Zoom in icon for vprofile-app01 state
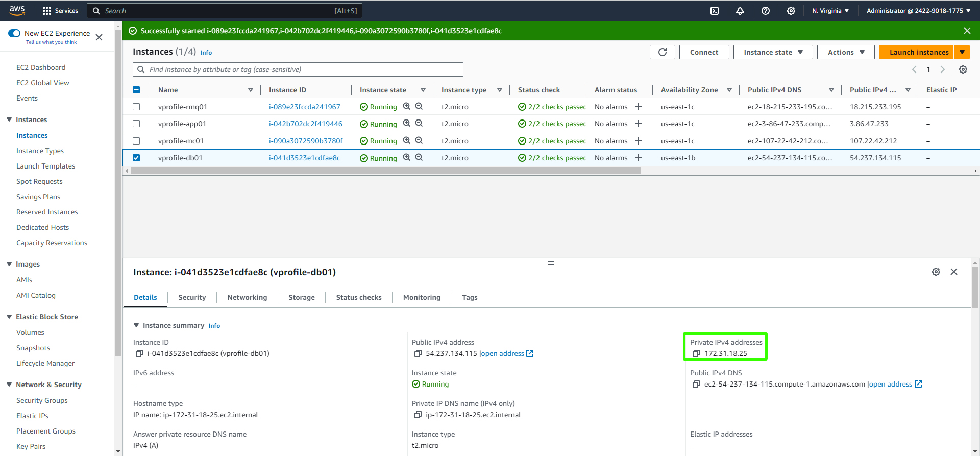 407,123
